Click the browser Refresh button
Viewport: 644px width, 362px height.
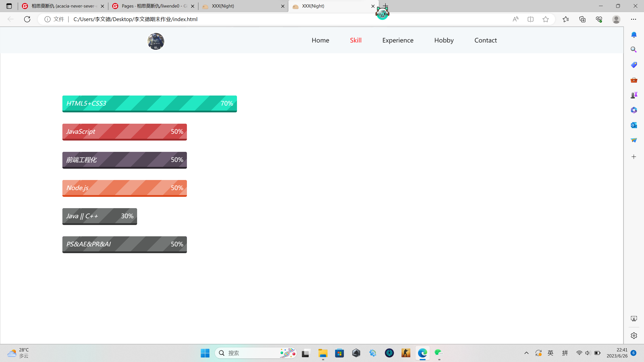click(27, 19)
